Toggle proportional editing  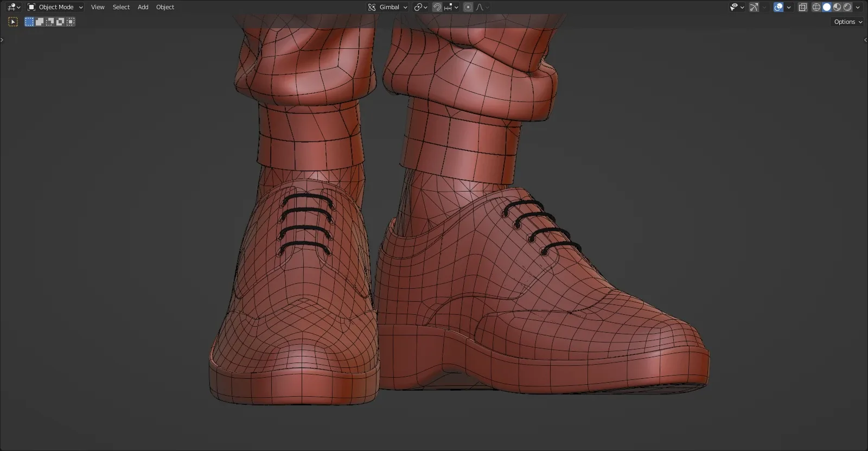(468, 7)
